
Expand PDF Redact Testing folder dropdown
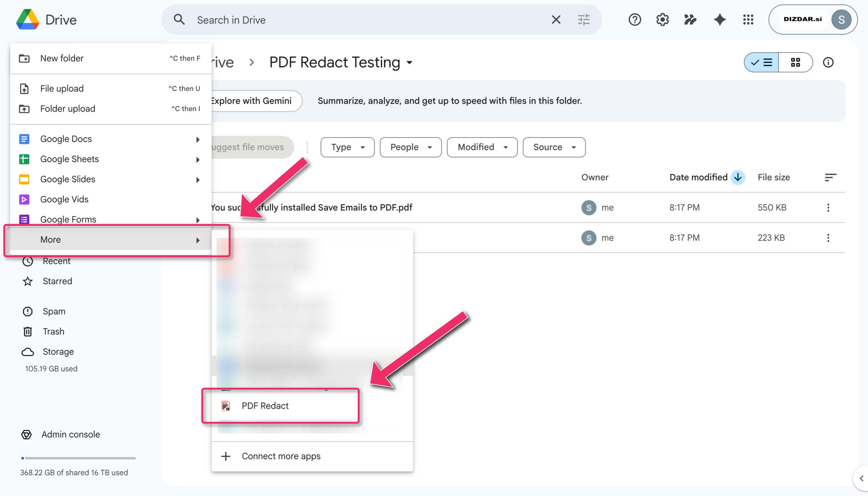click(410, 63)
